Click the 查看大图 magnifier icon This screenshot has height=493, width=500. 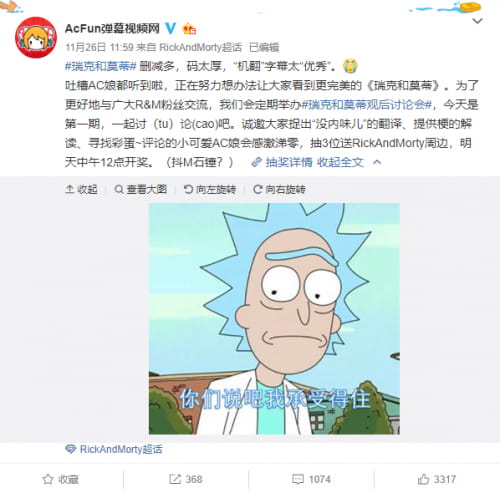[x=118, y=189]
